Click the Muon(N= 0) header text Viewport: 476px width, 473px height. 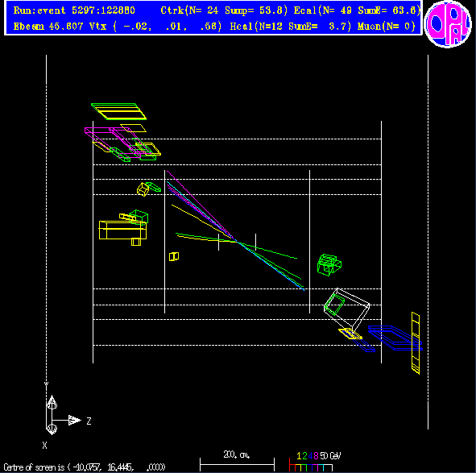pyautogui.click(x=387, y=27)
